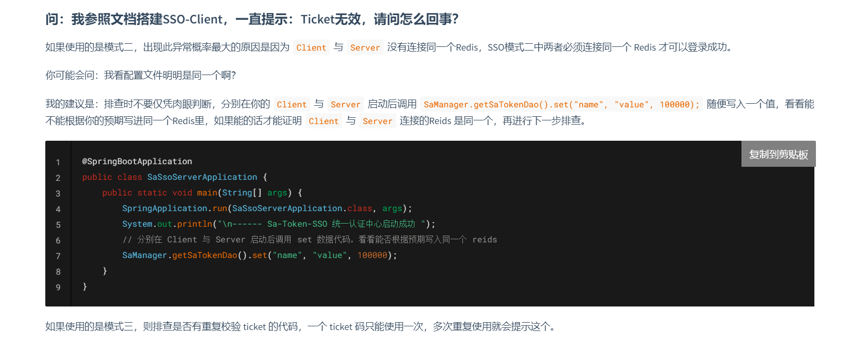Click line number 1 in code gutter
Image resolution: width=868 pixels, height=356 pixels.
58,162
